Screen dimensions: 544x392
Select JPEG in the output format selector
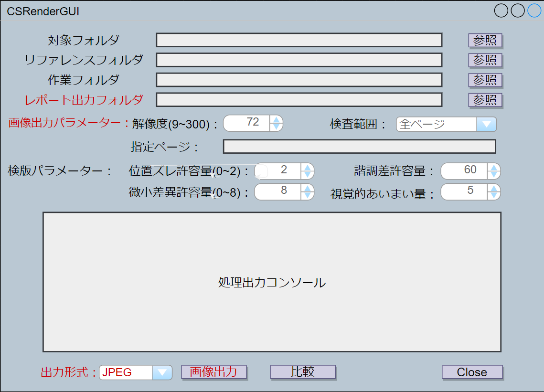[x=124, y=372]
